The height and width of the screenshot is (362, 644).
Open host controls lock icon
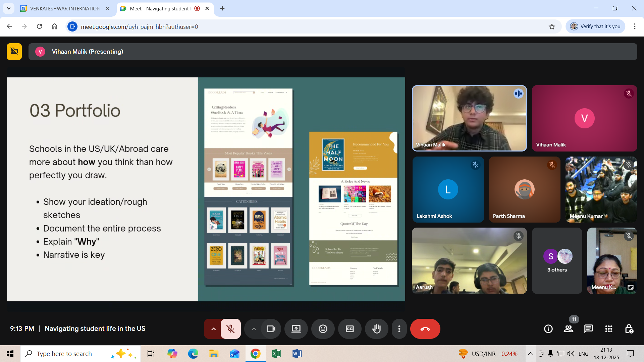pos(629,329)
